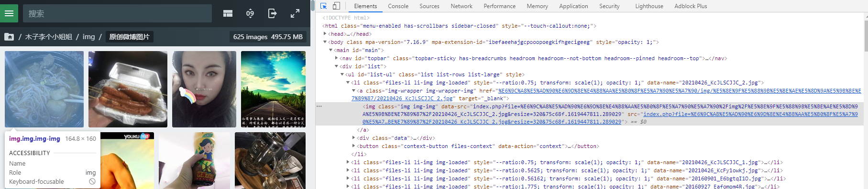Expand the context-button node
The width and height of the screenshot is (868, 189).
click(353, 146)
